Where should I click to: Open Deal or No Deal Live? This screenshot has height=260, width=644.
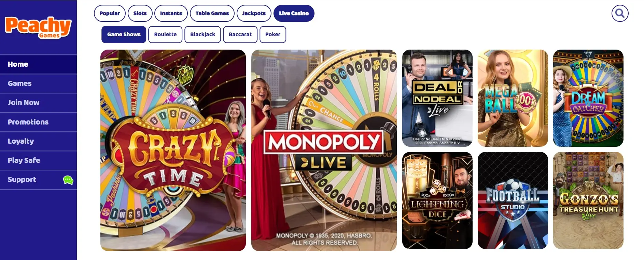tap(437, 98)
